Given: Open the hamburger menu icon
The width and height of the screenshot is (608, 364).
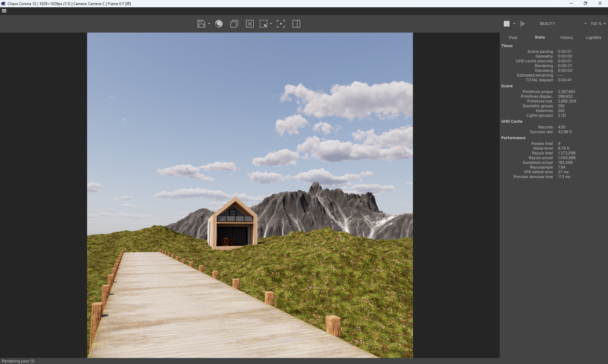Looking at the screenshot, I should pyautogui.click(x=4, y=11).
